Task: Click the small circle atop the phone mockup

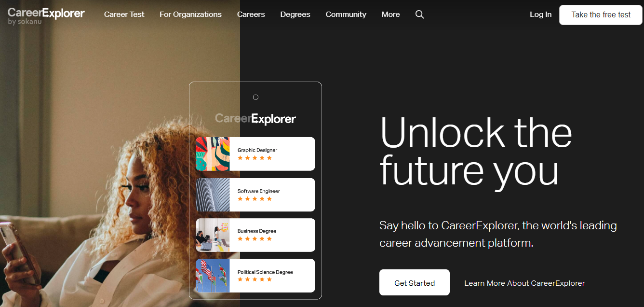Action: tap(255, 97)
